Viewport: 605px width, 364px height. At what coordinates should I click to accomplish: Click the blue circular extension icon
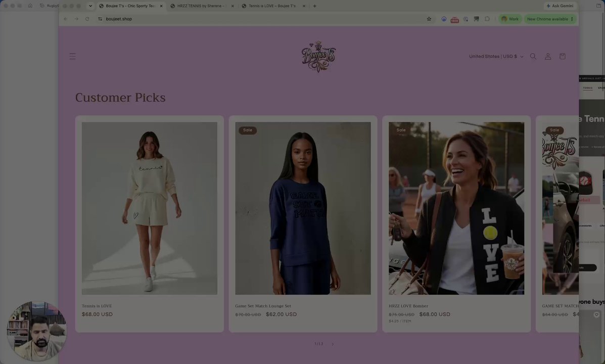444,19
